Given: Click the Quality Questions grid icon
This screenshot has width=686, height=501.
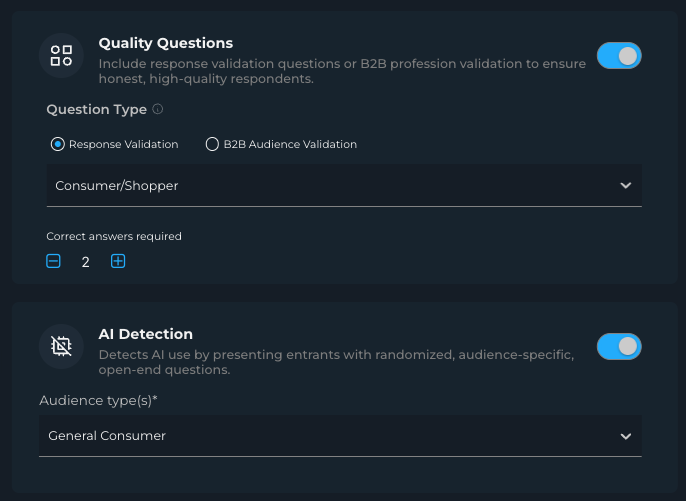Looking at the screenshot, I should (x=61, y=56).
